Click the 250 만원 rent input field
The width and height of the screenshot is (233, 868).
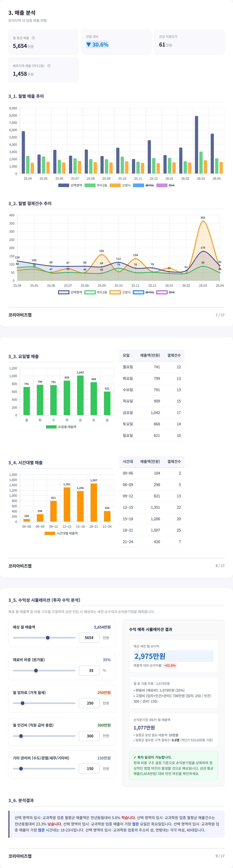point(89,703)
